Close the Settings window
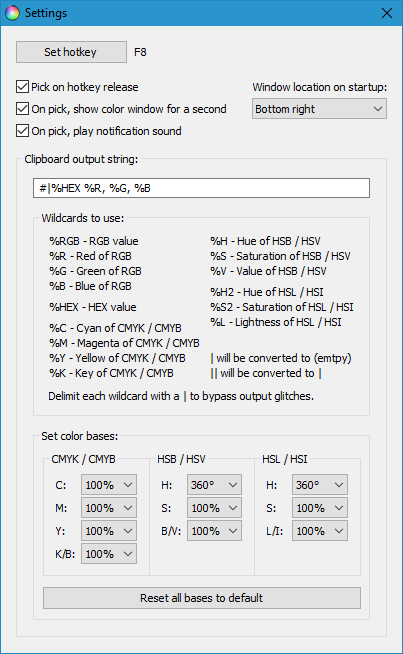The width and height of the screenshot is (403, 654). click(387, 13)
